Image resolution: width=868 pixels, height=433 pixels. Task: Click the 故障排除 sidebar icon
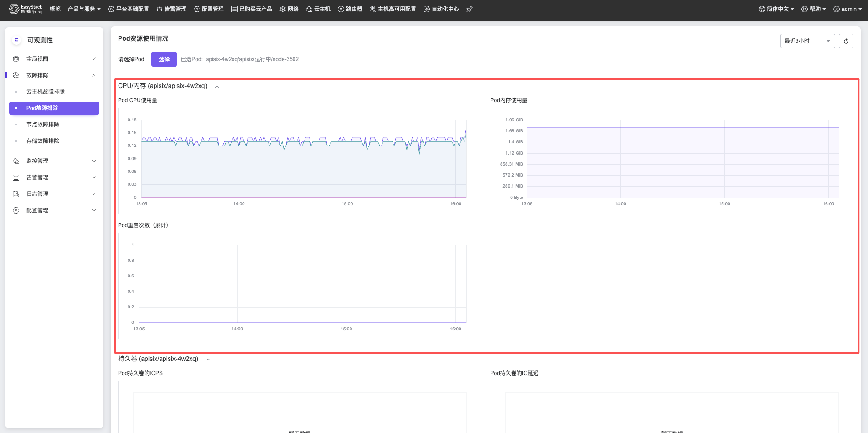pos(16,75)
